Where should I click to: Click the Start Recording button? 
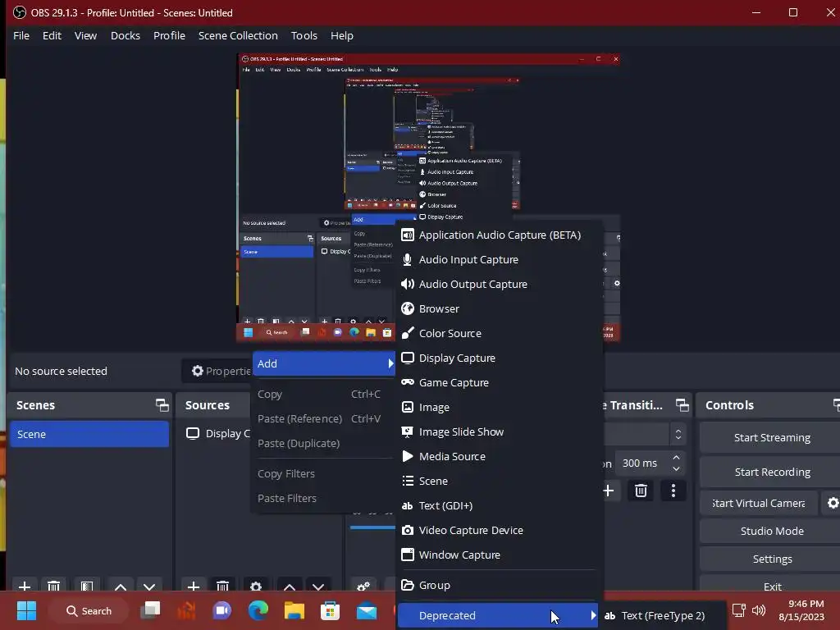point(771,472)
